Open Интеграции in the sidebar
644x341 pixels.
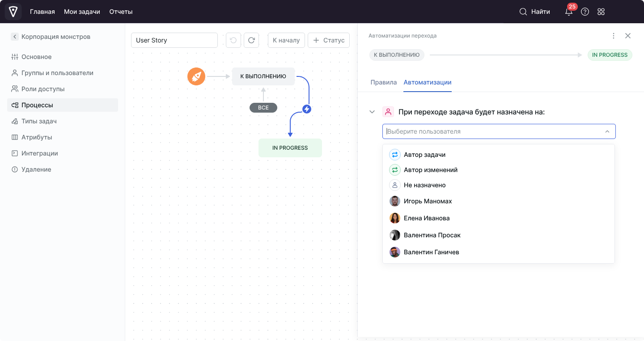[40, 153]
